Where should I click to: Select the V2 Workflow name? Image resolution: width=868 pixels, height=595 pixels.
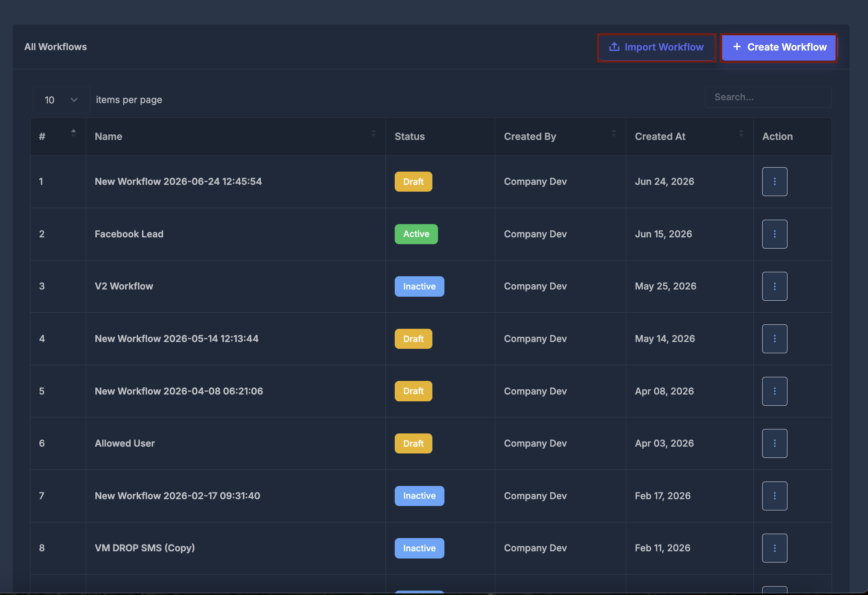tap(124, 286)
